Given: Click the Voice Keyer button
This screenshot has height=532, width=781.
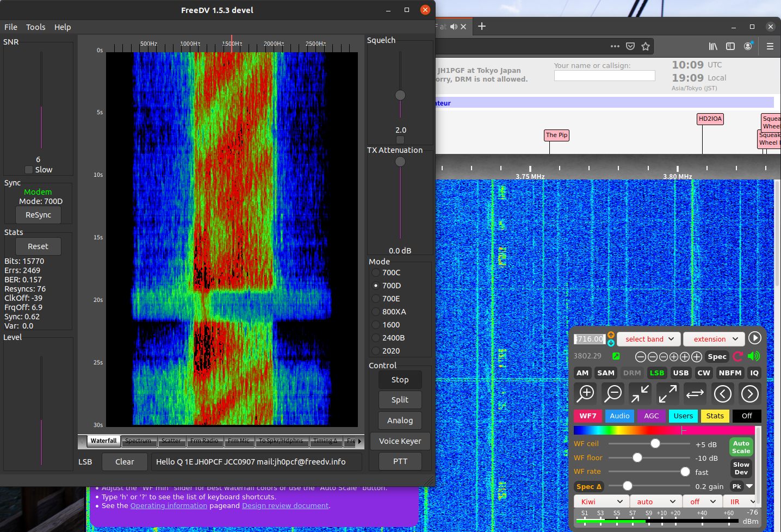Looking at the screenshot, I should point(400,441).
